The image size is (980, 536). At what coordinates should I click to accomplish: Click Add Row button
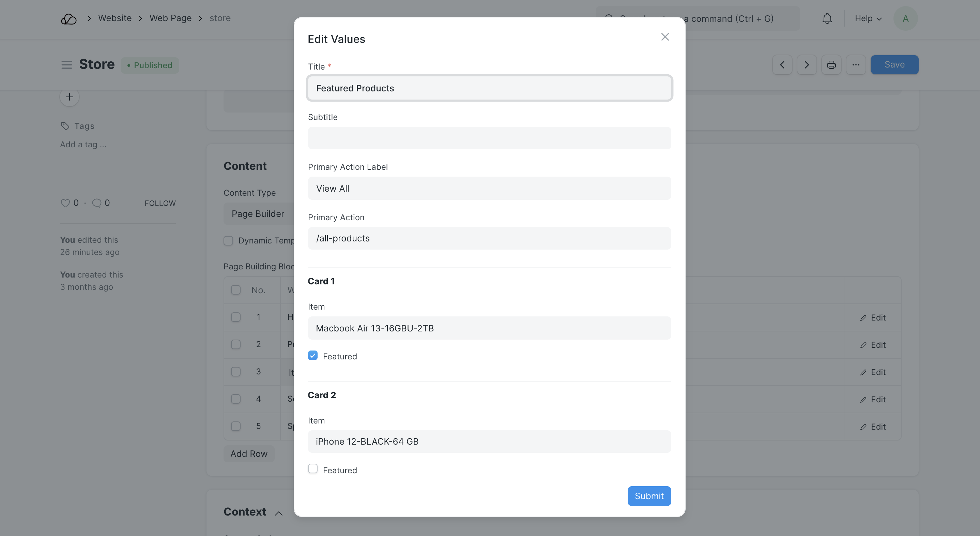249,454
